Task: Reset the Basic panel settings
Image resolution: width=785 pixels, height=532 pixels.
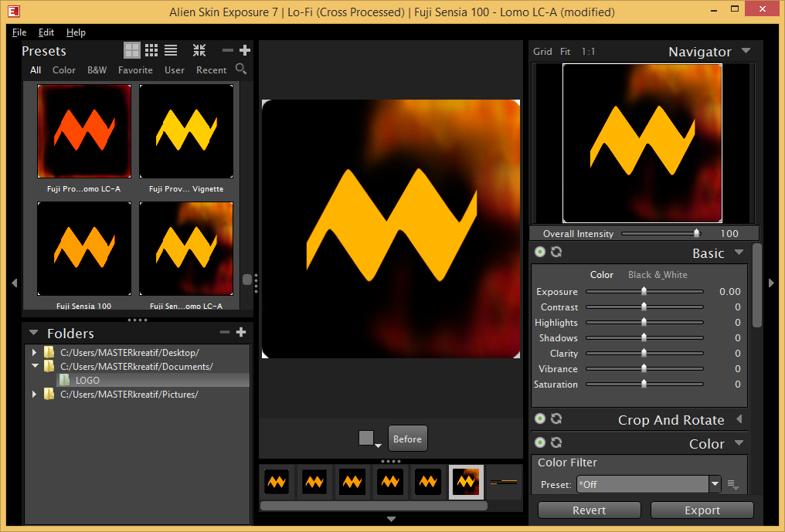Action: coord(556,252)
